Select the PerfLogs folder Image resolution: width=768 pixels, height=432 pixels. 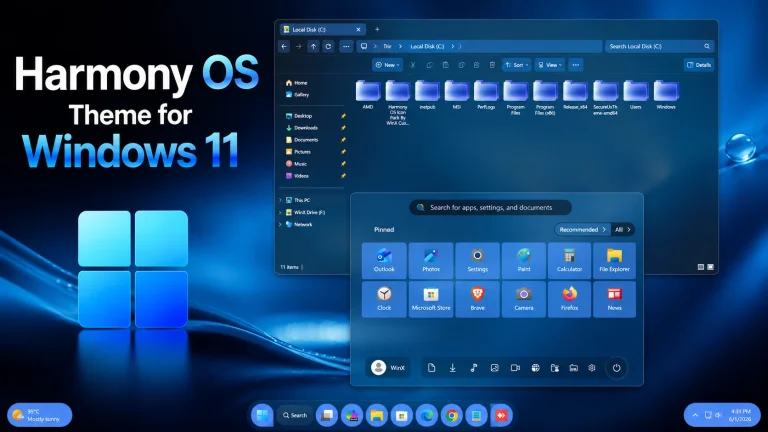click(x=486, y=95)
